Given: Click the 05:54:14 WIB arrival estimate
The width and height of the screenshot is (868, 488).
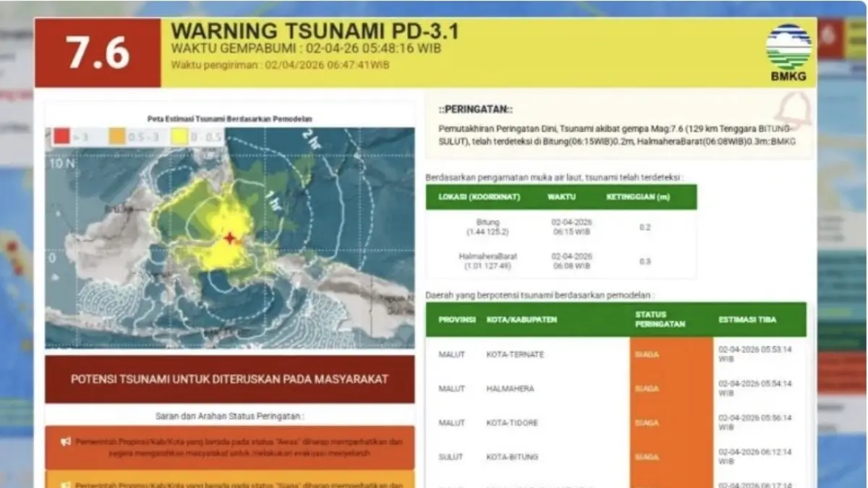Looking at the screenshot, I should coord(754,388).
